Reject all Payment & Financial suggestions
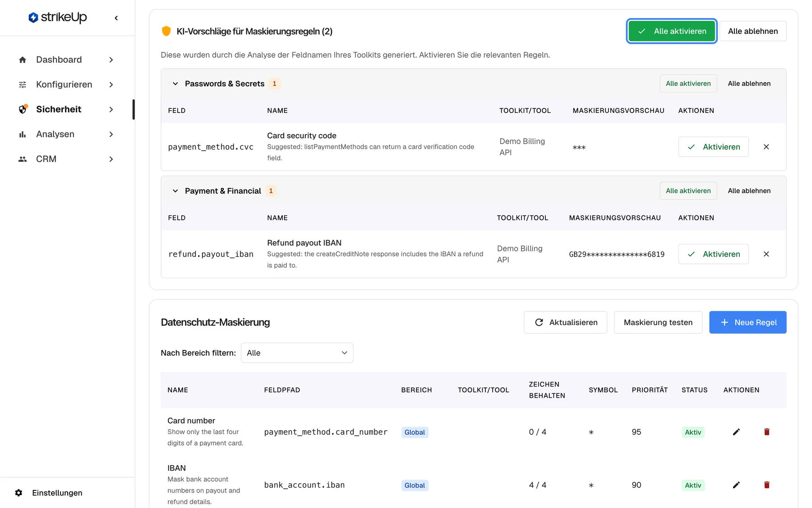 (749, 191)
